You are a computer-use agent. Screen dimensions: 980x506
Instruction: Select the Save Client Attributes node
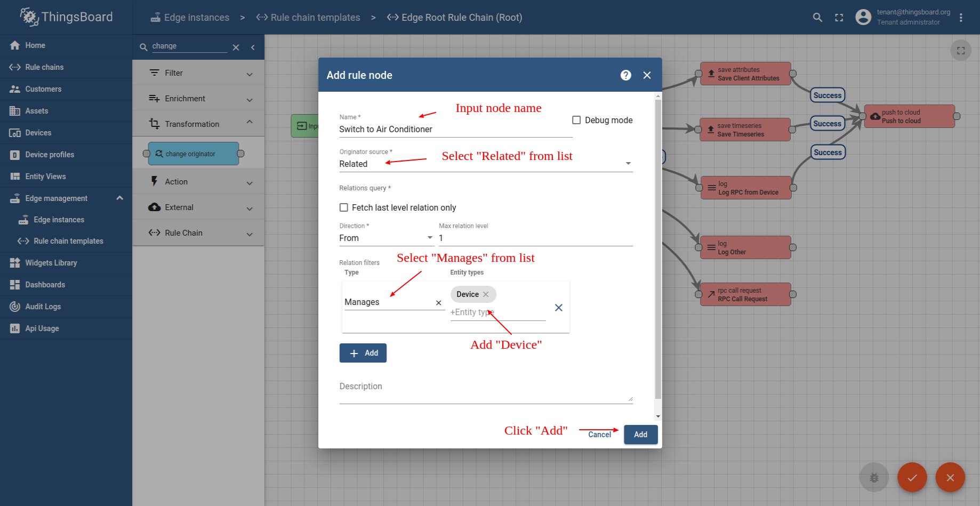[x=745, y=74]
